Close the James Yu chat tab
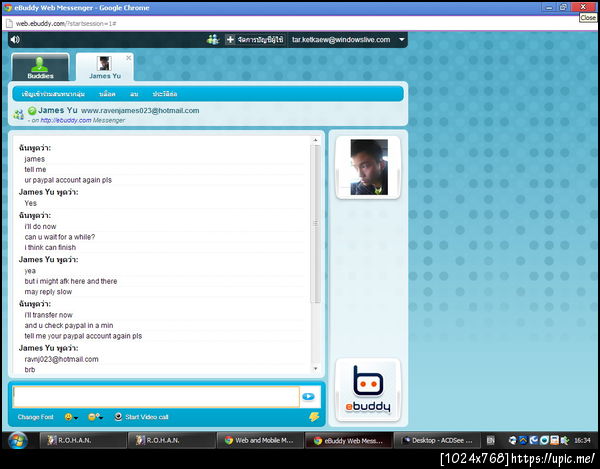Screen dimensions: 600x469 129,57
